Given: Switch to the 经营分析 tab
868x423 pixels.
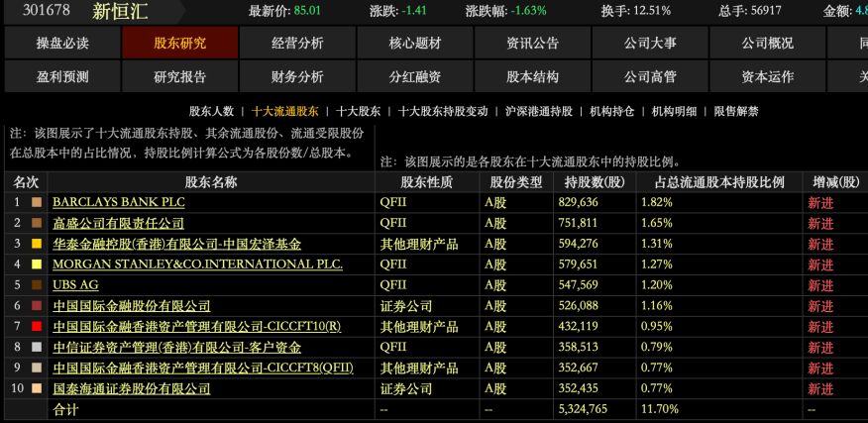Looking at the screenshot, I should (x=297, y=44).
